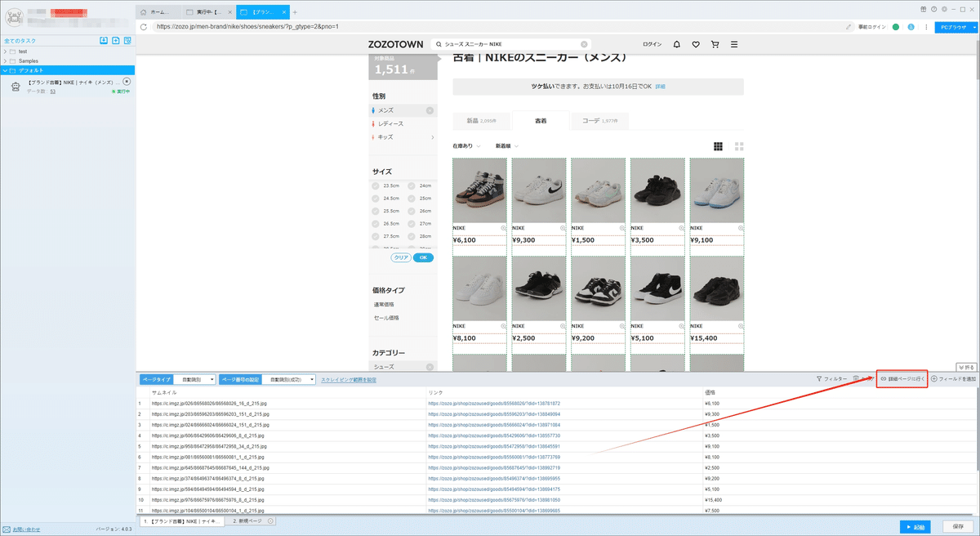Check the 26cm size box
This screenshot has width=980, height=536.
[x=412, y=211]
